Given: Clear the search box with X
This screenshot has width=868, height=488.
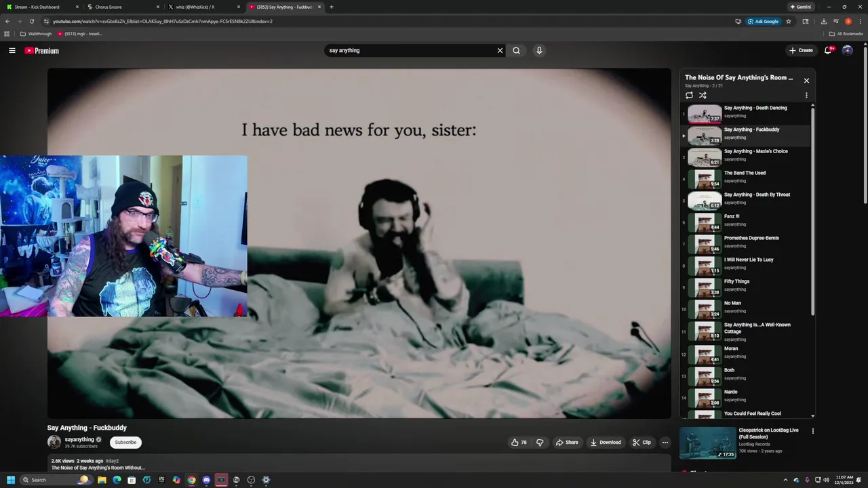Looking at the screenshot, I should [500, 50].
